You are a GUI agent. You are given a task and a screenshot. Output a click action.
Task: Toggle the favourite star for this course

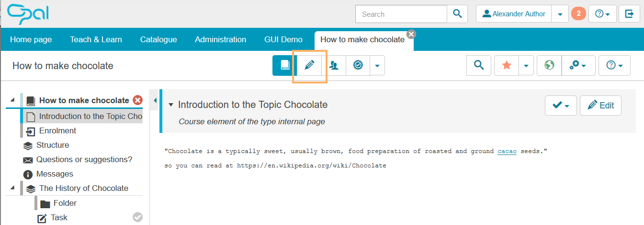[x=507, y=65]
